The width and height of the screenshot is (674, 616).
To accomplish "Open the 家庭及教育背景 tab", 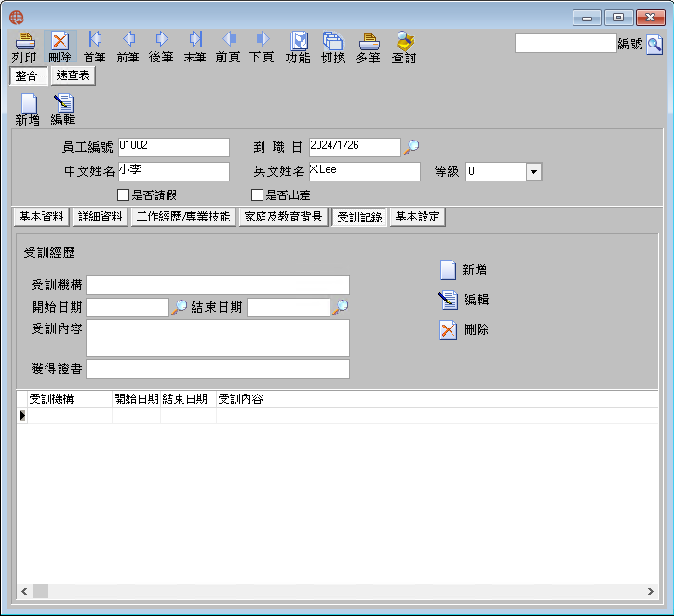I will [x=283, y=217].
